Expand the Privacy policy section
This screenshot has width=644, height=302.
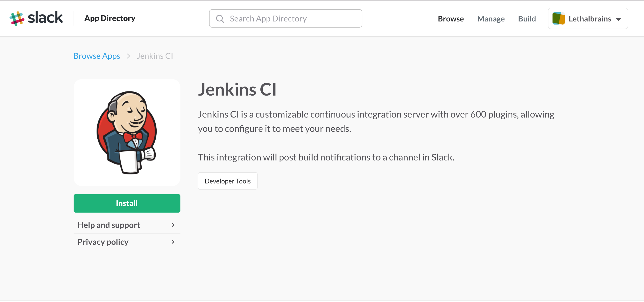point(103,242)
